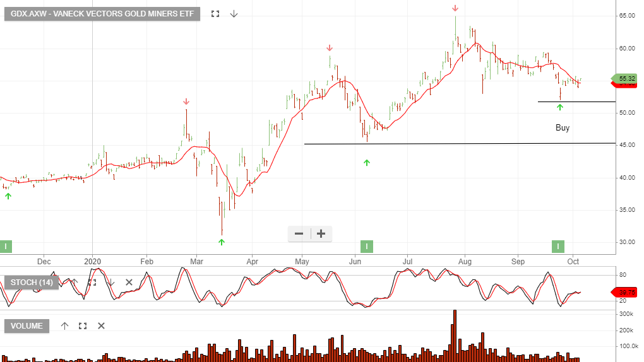Move the STOCH panel down
644x362 pixels.
[x=111, y=282]
